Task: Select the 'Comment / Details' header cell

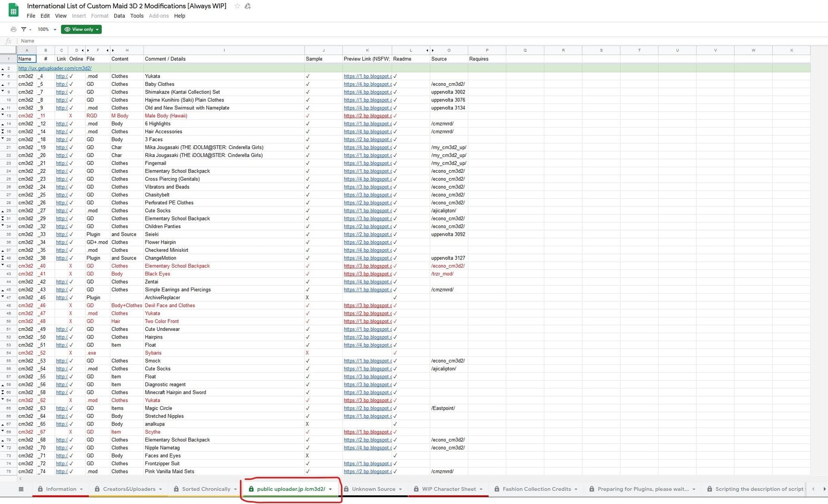Action: tap(224, 59)
